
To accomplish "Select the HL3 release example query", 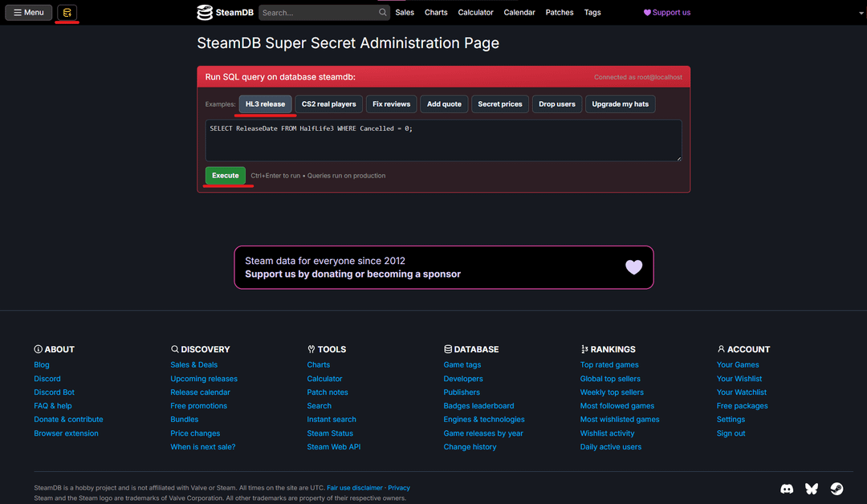I will pos(265,104).
